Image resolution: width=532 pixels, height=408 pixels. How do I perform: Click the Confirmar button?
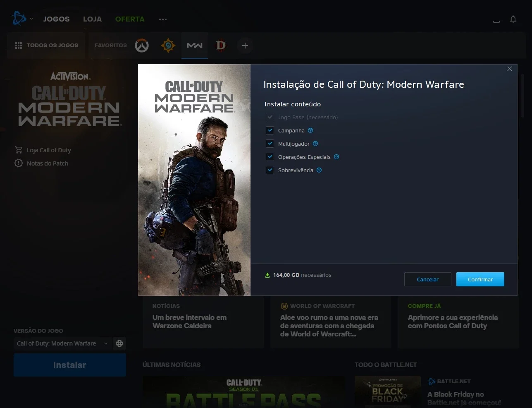coord(480,279)
